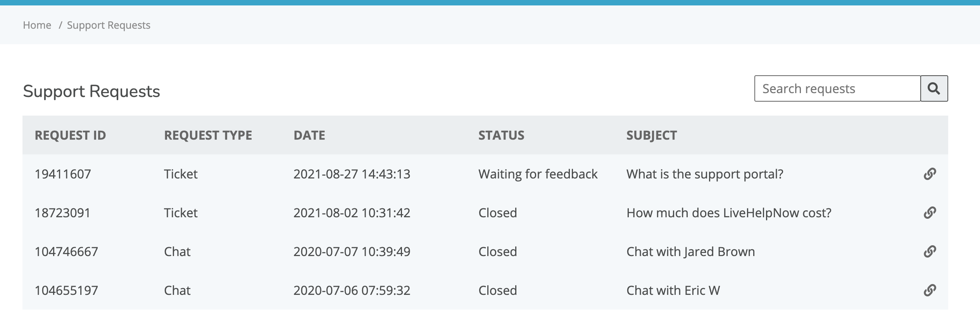This screenshot has width=980, height=329.
Task: Click the magnifying glass search icon
Action: click(935, 88)
